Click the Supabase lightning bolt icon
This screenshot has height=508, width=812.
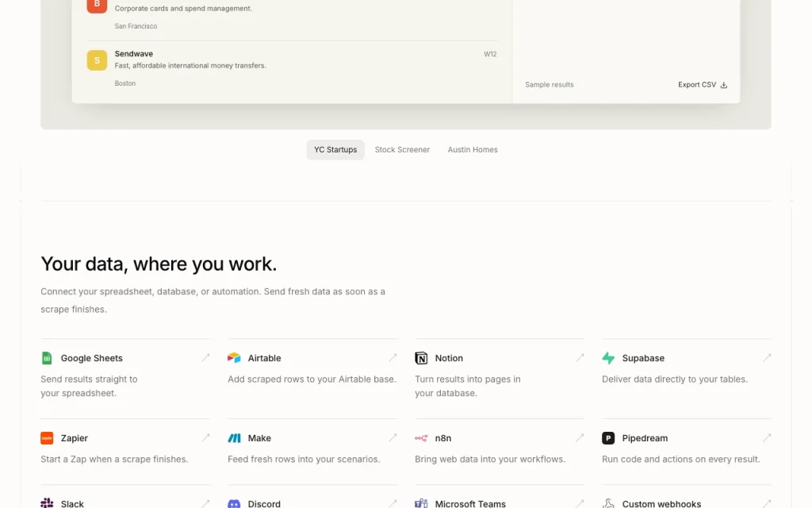pos(608,358)
